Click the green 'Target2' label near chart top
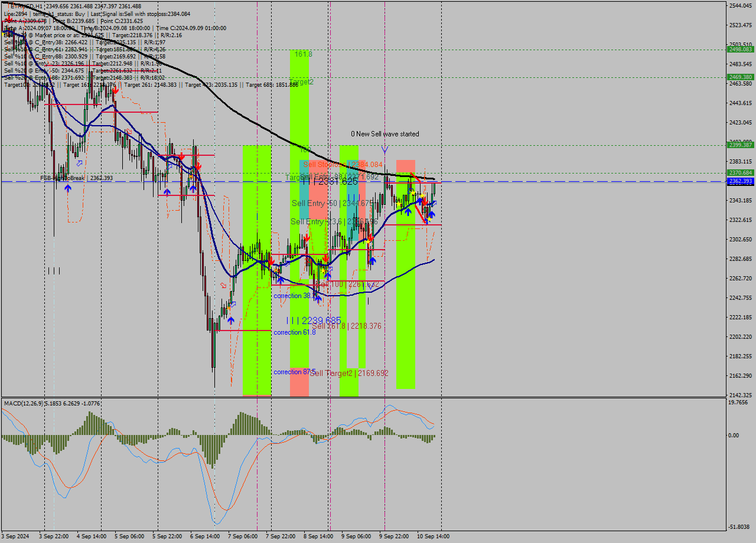756x543 pixels. (302, 82)
